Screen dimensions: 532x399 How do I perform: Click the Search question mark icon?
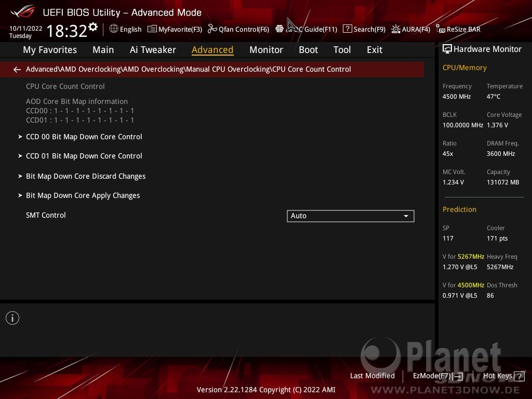click(x=347, y=29)
